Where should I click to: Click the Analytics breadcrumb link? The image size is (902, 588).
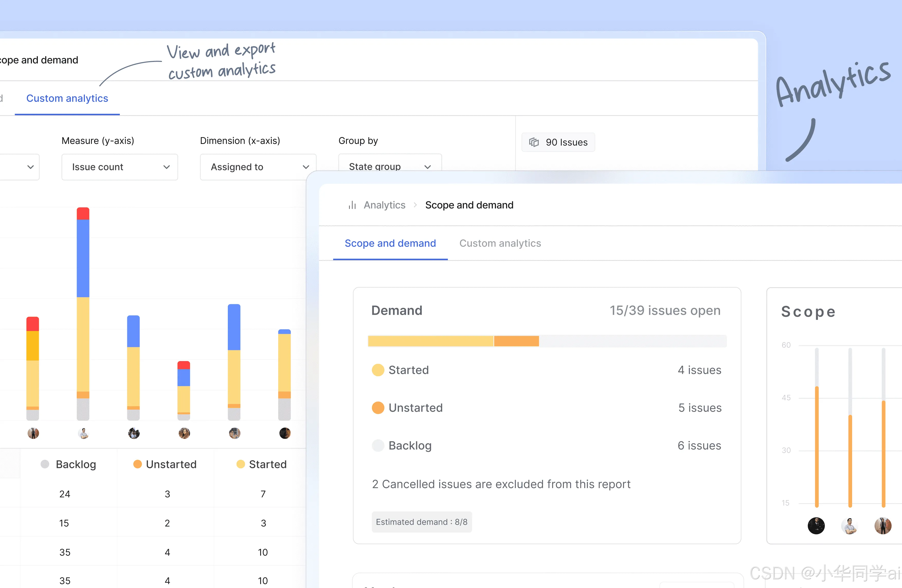click(x=384, y=205)
